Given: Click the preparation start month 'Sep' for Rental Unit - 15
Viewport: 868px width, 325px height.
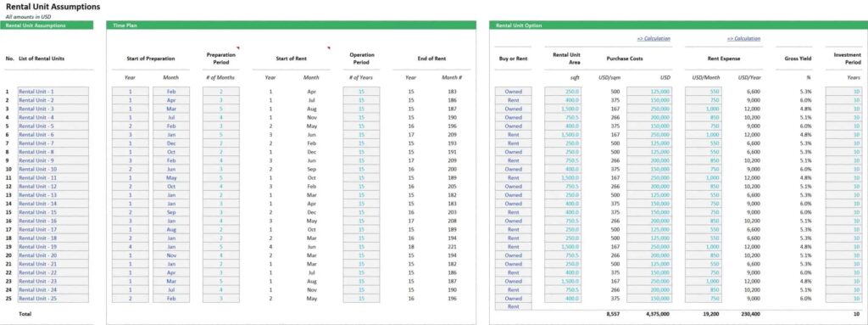Looking at the screenshot, I should click(171, 212).
